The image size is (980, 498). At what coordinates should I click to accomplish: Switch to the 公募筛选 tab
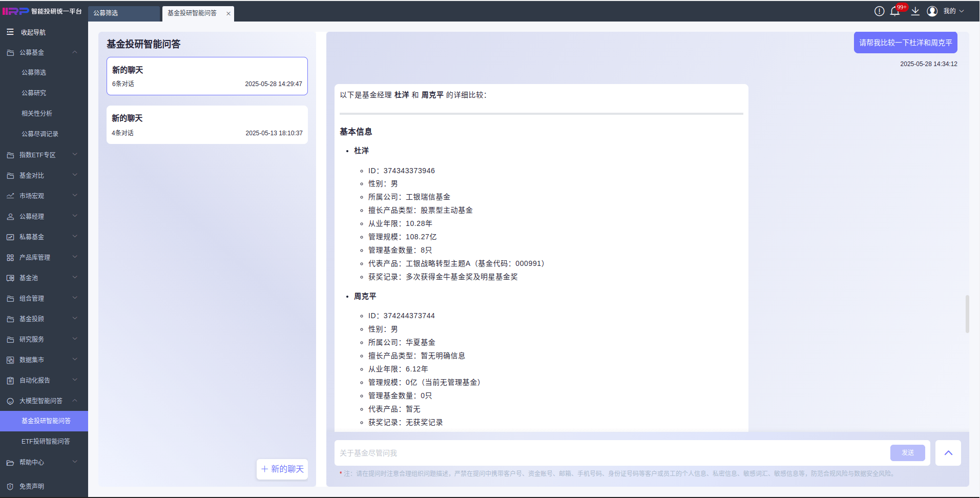(x=124, y=13)
